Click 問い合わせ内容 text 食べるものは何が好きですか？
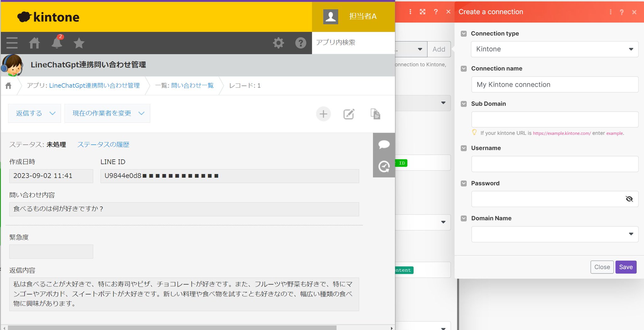The image size is (644, 330). pyautogui.click(x=184, y=209)
